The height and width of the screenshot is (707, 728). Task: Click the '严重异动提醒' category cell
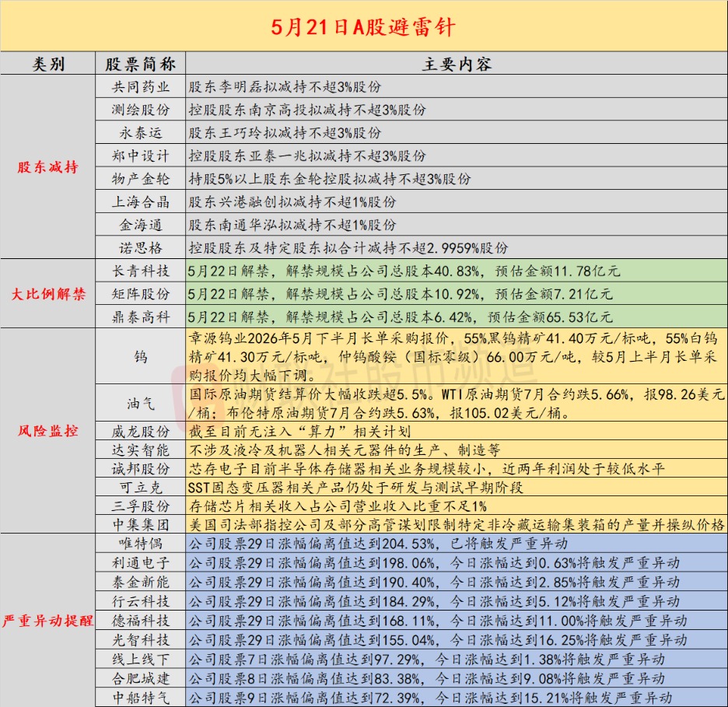[47, 620]
